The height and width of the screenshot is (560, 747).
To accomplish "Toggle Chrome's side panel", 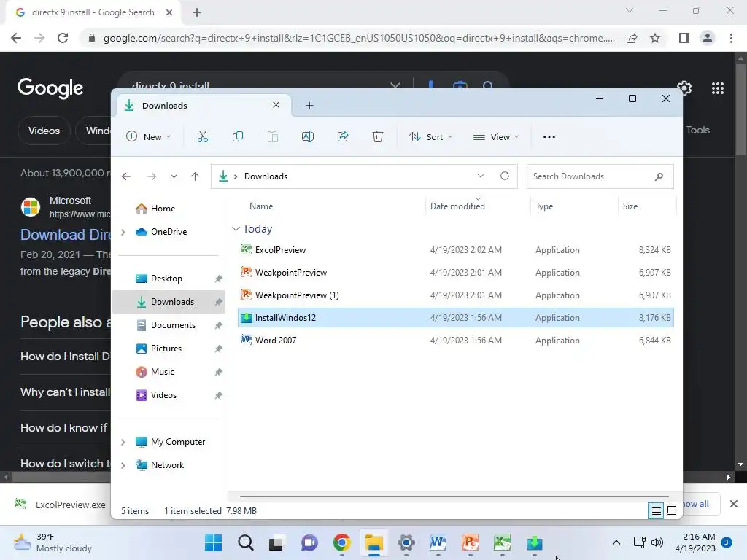I will coord(684,38).
